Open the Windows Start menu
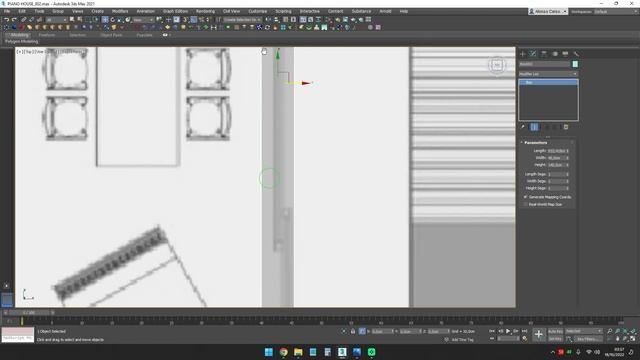The height and width of the screenshot is (360, 640). click(x=269, y=352)
